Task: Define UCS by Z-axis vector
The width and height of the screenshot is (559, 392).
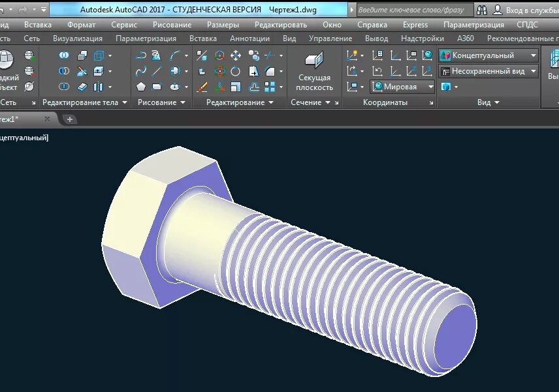Action: click(x=411, y=71)
